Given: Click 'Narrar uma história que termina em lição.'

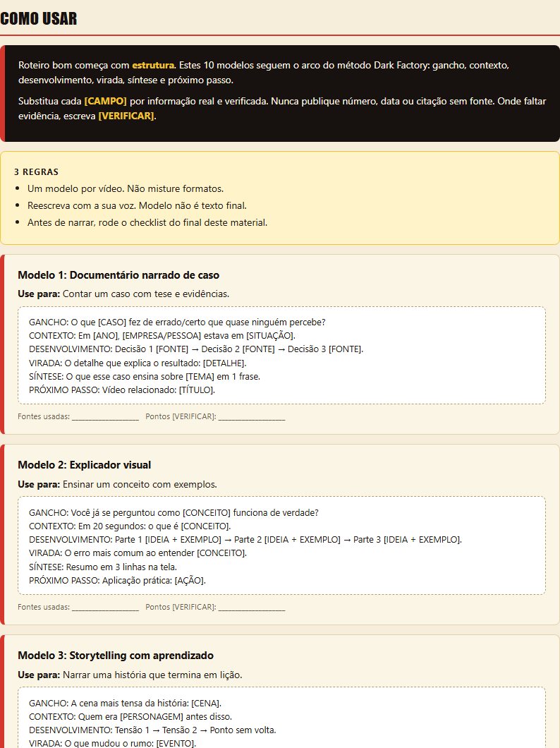Looking at the screenshot, I should pos(152,675).
